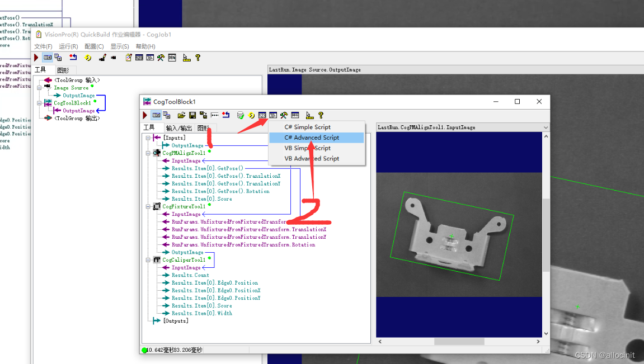Collapse Image Source node in QuickBuild tree
This screenshot has width=644, height=364.
pos(39,88)
